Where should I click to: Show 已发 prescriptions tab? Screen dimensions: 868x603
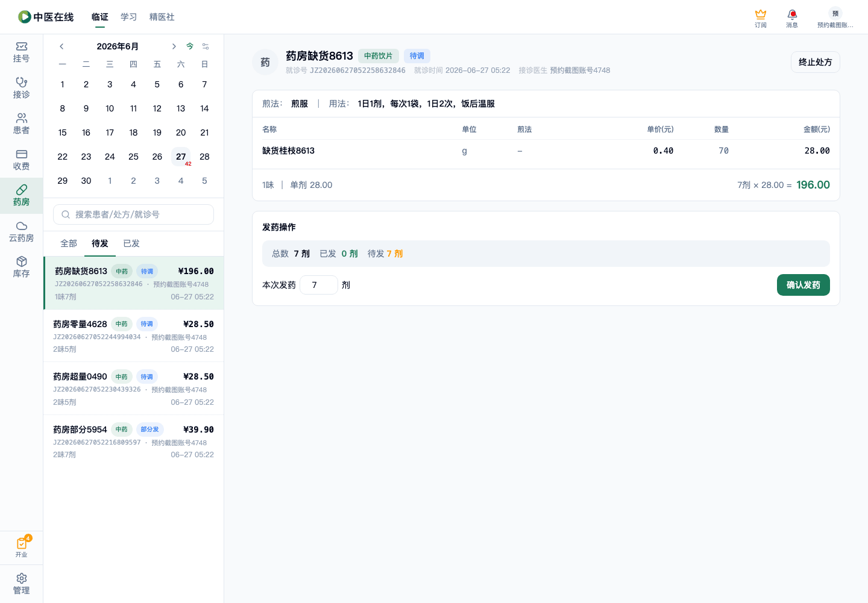(131, 243)
